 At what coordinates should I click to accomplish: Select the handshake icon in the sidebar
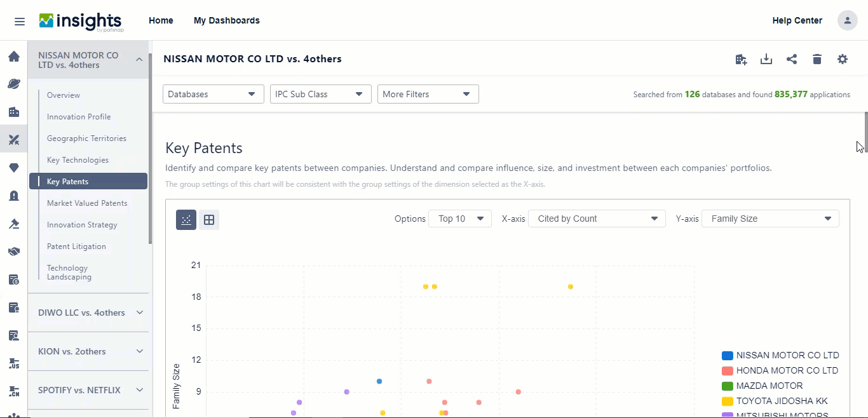[14, 252]
